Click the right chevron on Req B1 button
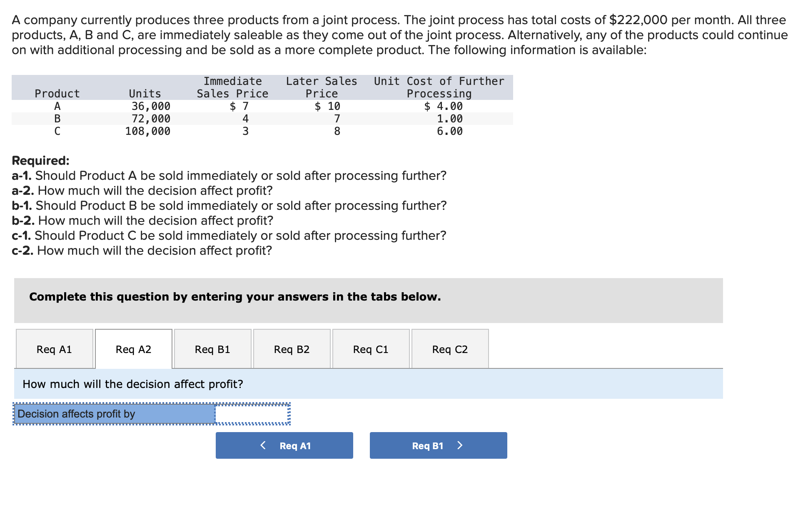The width and height of the screenshot is (798, 532). coord(459,445)
